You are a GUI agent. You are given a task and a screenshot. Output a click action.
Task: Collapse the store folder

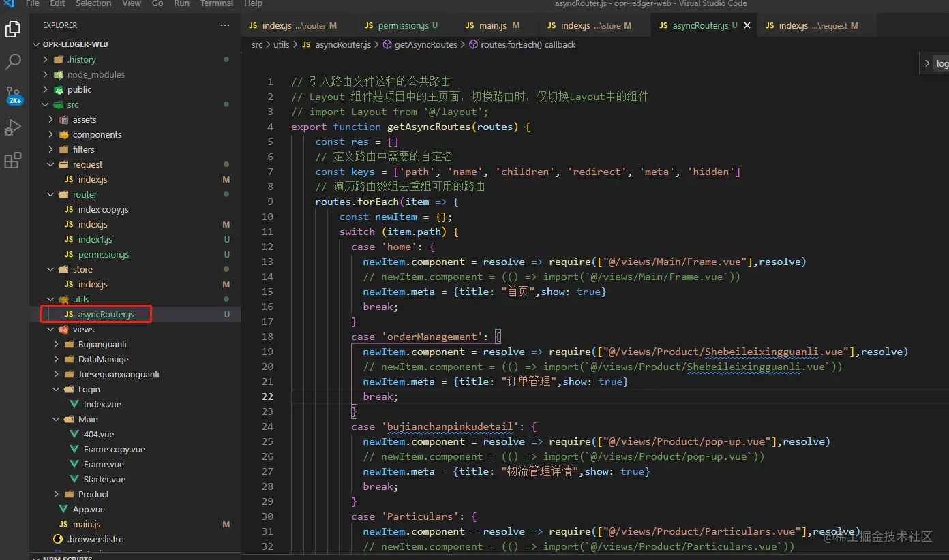[51, 269]
